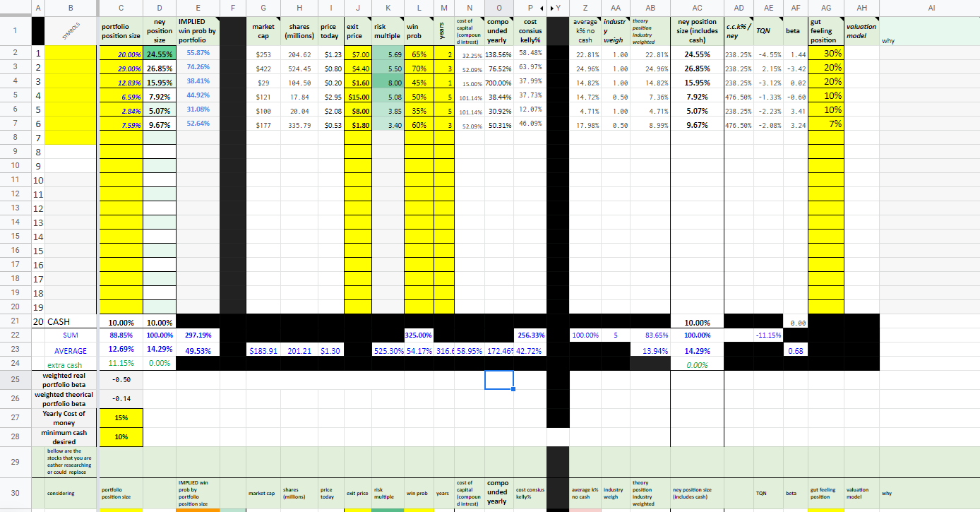Click the yellow 15% yearly cost cell

point(121,418)
